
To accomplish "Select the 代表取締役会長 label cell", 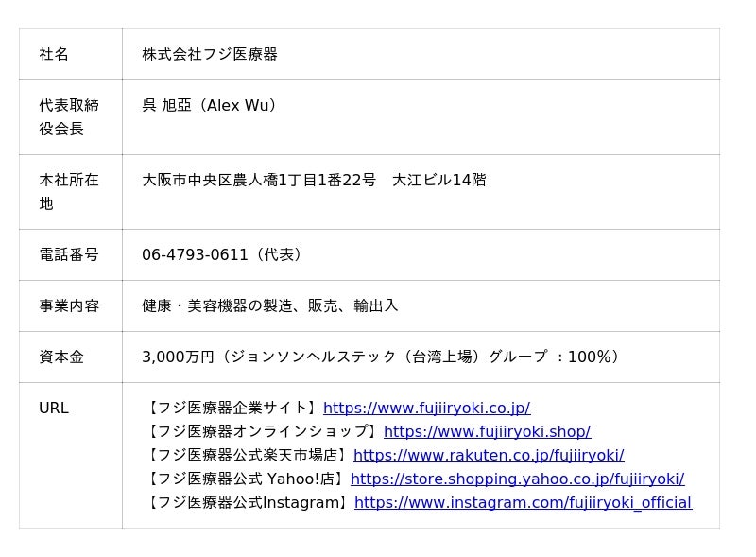I will (x=69, y=117).
